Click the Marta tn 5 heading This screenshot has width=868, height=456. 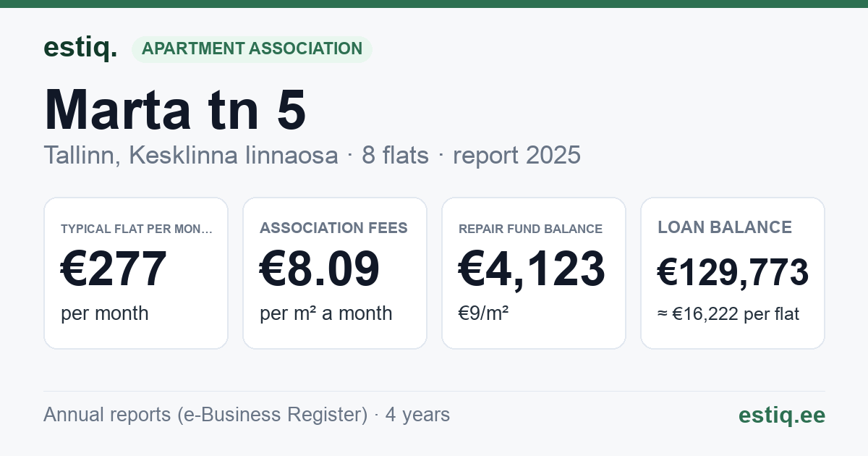point(175,109)
